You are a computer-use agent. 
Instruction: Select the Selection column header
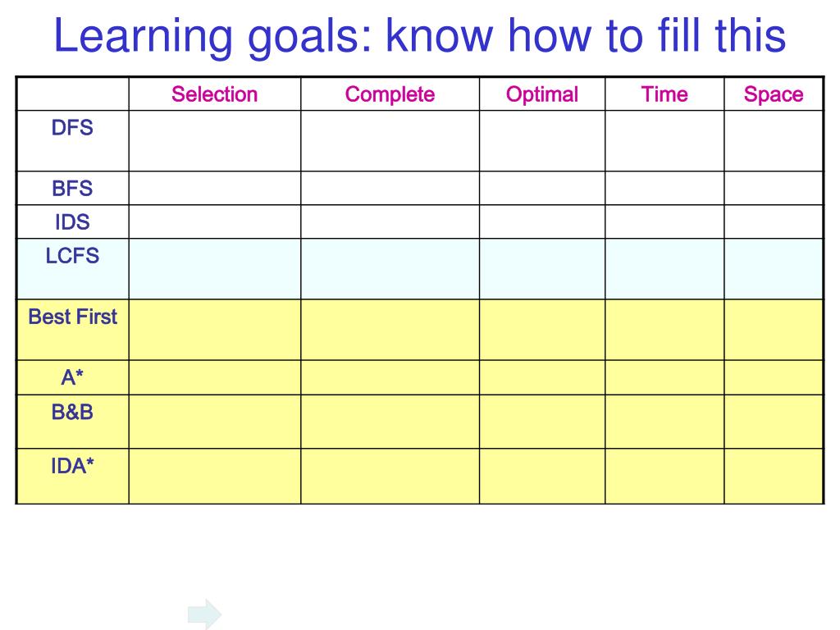tap(214, 94)
